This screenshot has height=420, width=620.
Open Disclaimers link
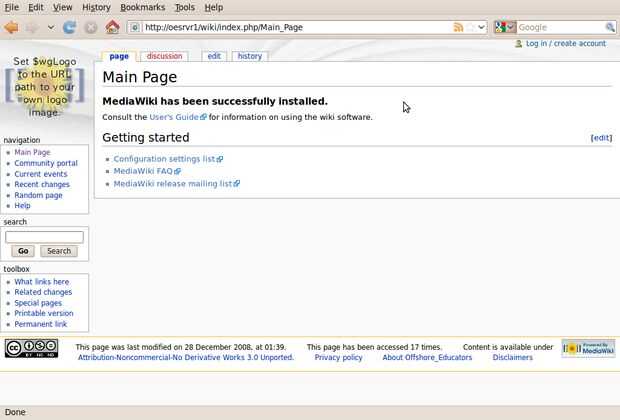pyautogui.click(x=512, y=358)
